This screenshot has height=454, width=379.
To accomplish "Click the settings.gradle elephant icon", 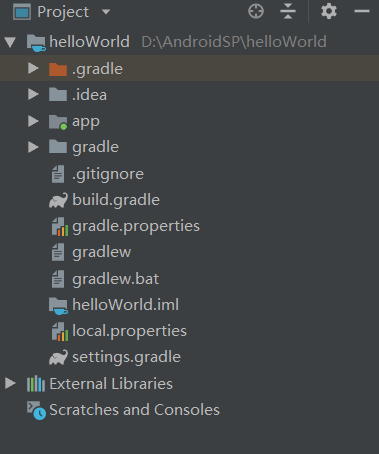I will coord(58,358).
